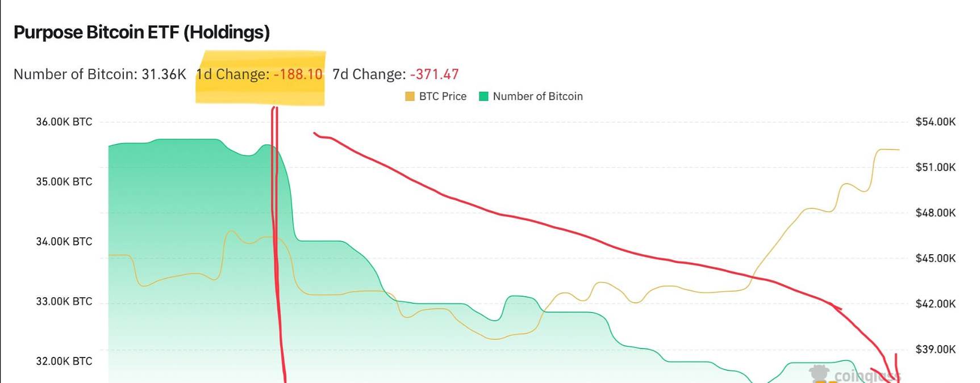Image resolution: width=980 pixels, height=383 pixels.
Task: Click the $42.00K price axis label
Action: [935, 304]
